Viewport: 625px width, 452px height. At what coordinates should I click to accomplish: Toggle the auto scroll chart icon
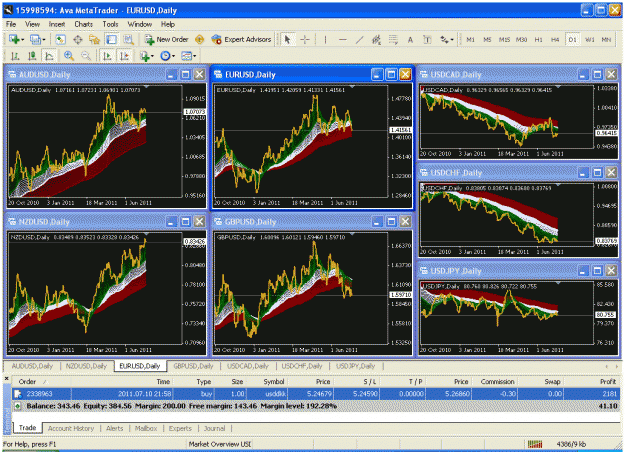coord(107,56)
